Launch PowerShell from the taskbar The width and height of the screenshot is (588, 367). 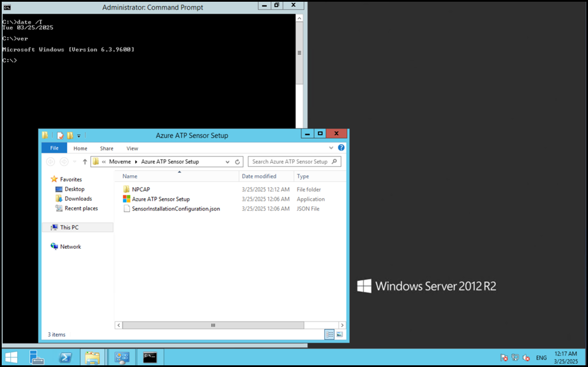coord(66,357)
